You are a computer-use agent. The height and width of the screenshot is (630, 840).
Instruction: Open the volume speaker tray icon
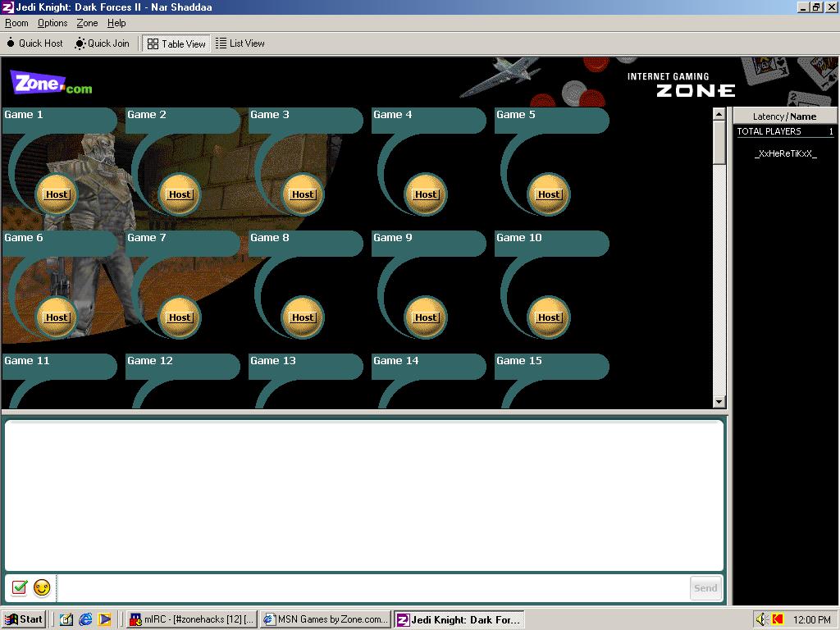pos(762,619)
